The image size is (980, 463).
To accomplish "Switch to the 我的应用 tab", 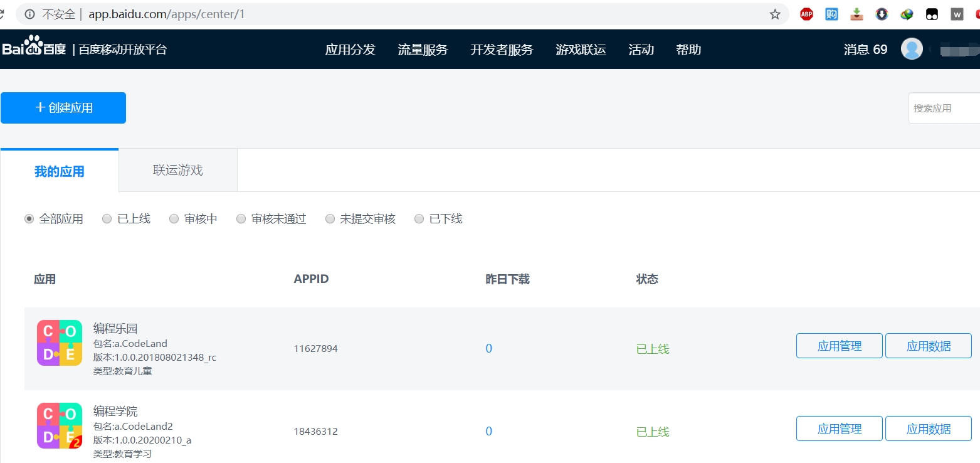I will click(x=60, y=171).
